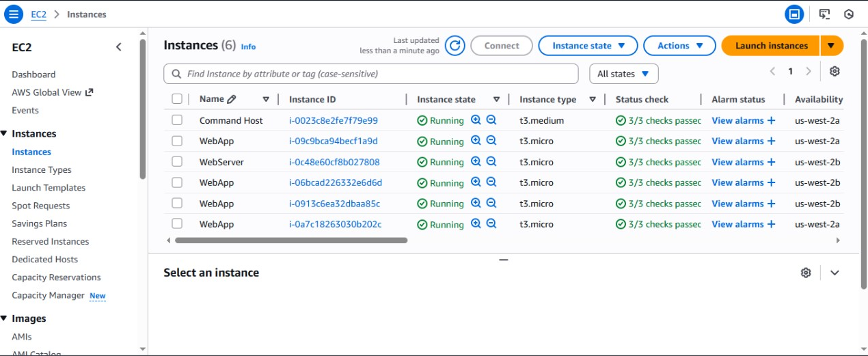Sort by Name column arrow
868x356 pixels.
tap(266, 100)
